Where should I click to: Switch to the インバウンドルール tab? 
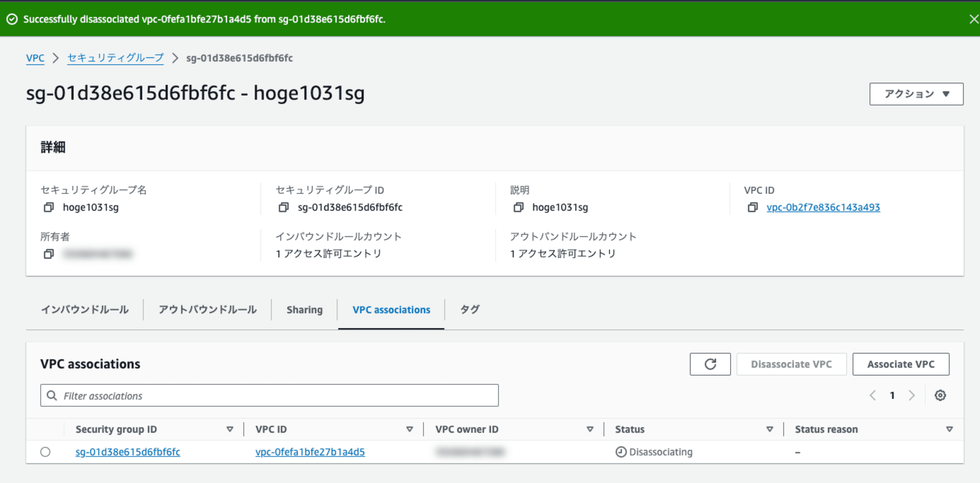[x=85, y=310]
